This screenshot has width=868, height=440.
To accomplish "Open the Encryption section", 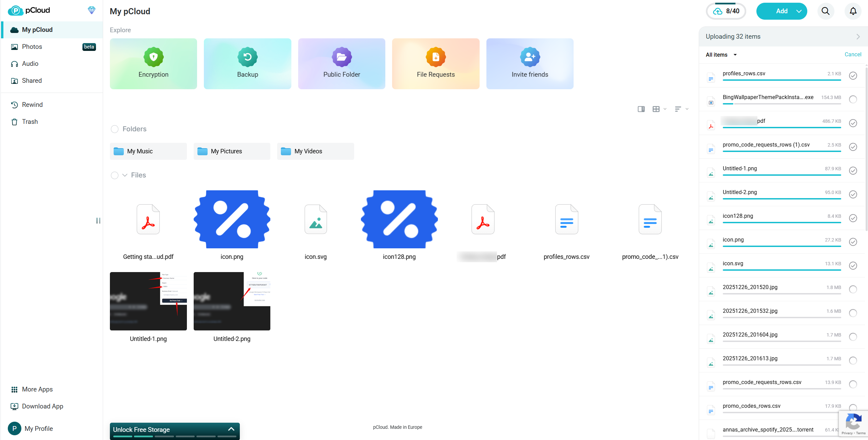I will (153, 63).
